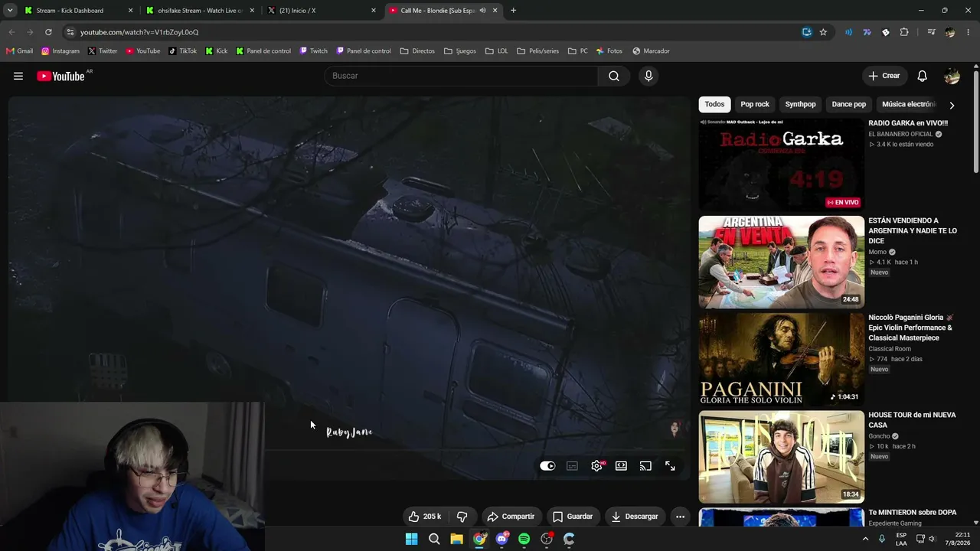Open the Windows Start menu
Screen dimensions: 980x551
[x=411, y=539]
